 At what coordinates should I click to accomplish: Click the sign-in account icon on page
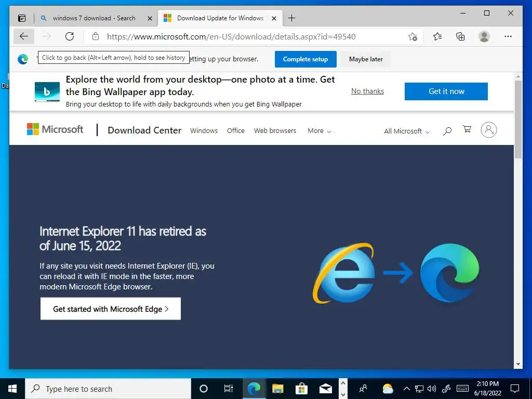[488, 129]
